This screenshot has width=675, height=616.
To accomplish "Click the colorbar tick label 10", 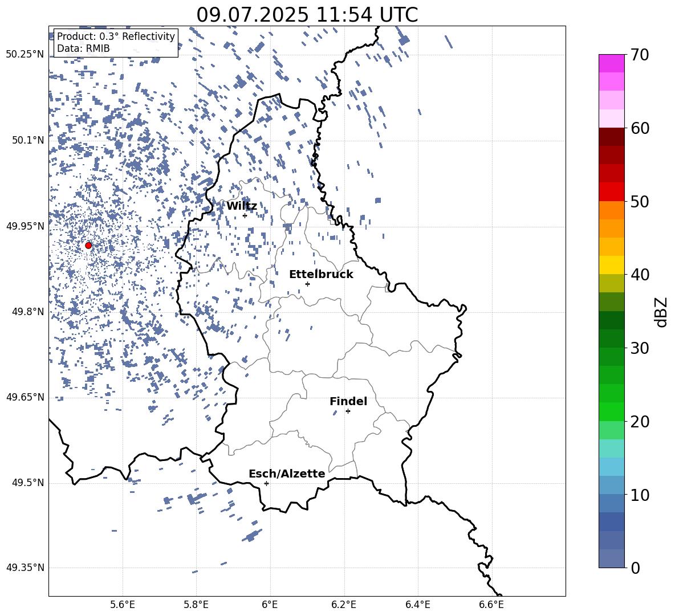I will click(x=640, y=495).
